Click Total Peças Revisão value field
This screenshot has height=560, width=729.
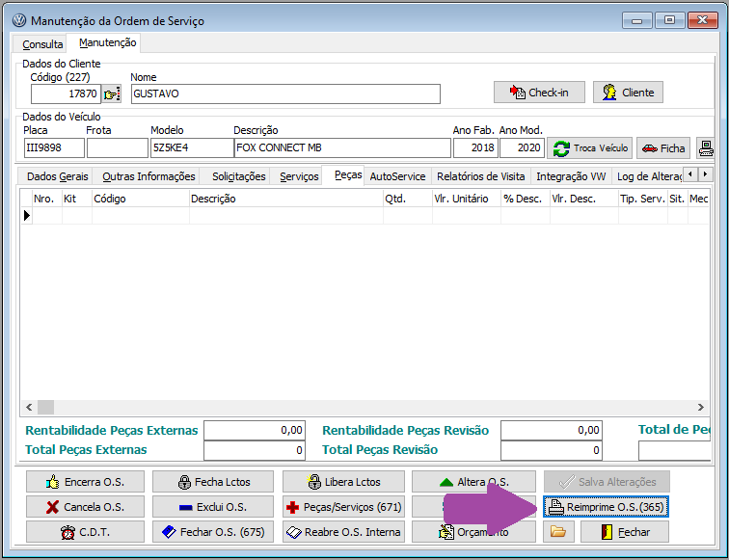[552, 450]
